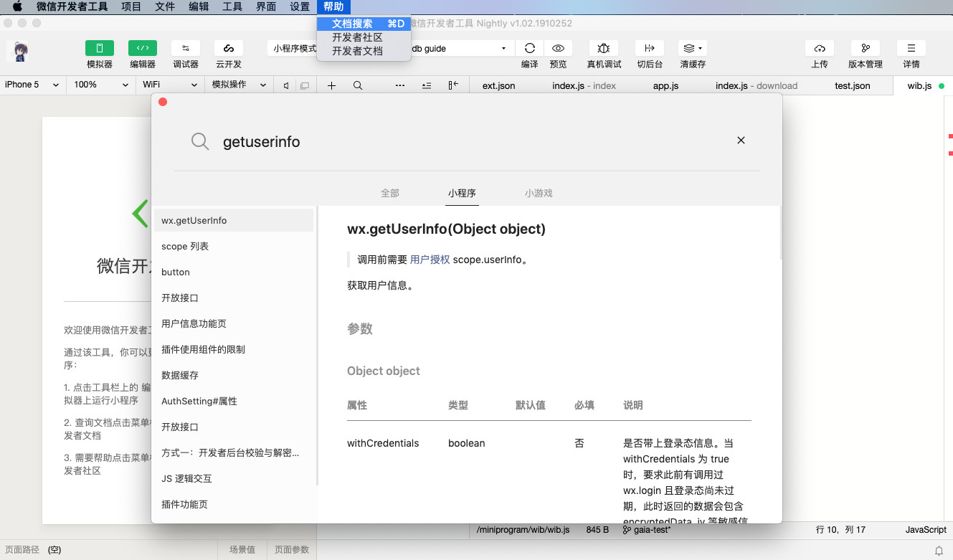Select the 小程序 results tab
This screenshot has width=953, height=560.
462,193
